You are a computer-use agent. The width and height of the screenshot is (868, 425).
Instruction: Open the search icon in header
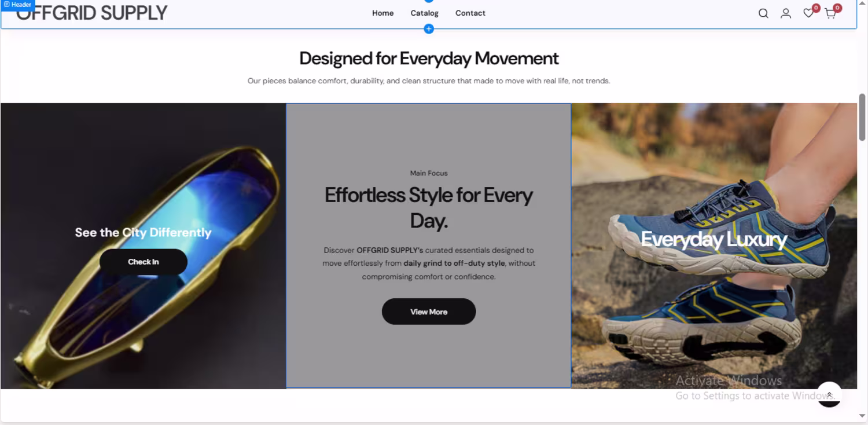point(763,13)
